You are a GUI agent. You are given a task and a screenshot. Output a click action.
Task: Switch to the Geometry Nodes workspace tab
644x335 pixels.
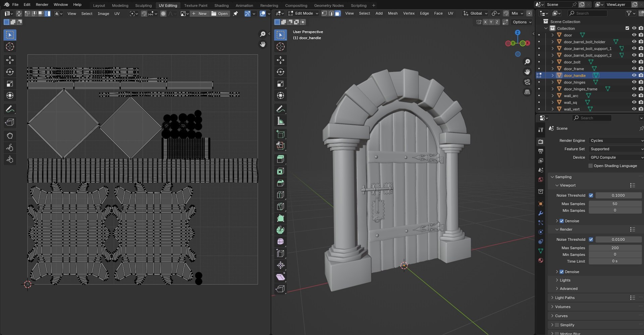[329, 5]
